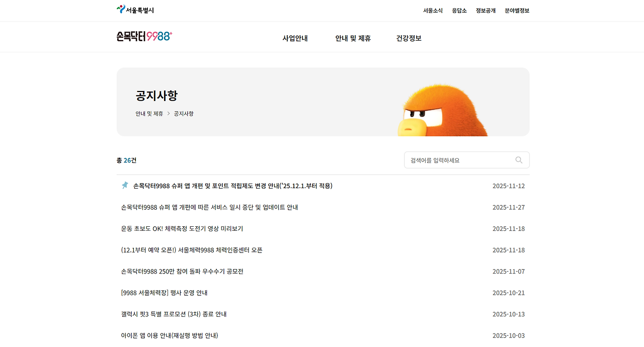
Task: Open the 체력측정 도전기 영상 미리보기 notice
Action: point(182,228)
